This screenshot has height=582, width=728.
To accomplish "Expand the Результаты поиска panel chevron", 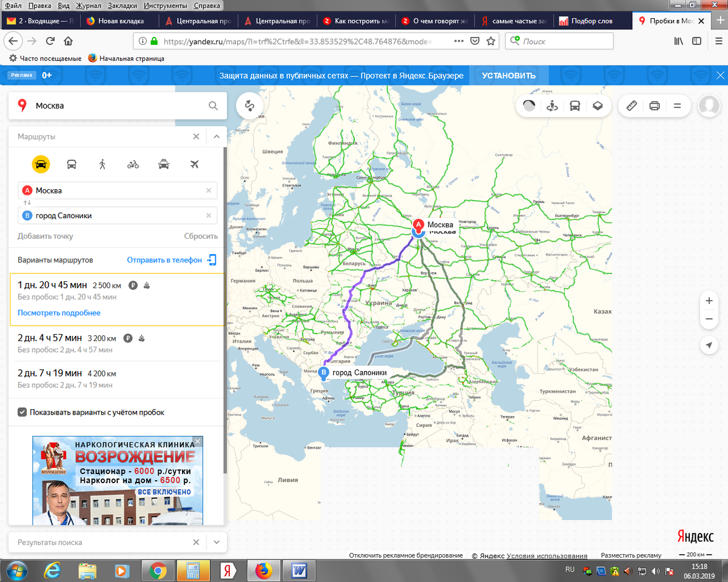I will click(x=217, y=542).
